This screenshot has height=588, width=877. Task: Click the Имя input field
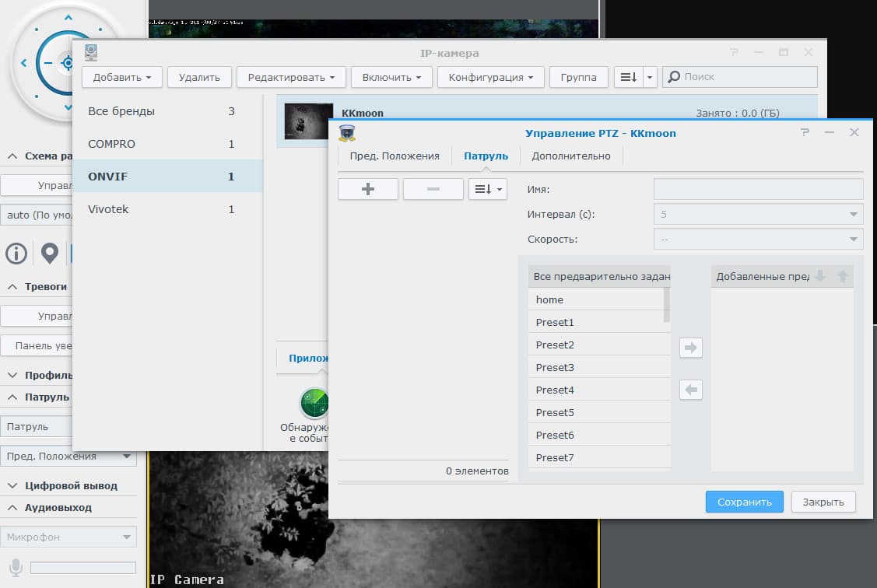[x=758, y=189]
